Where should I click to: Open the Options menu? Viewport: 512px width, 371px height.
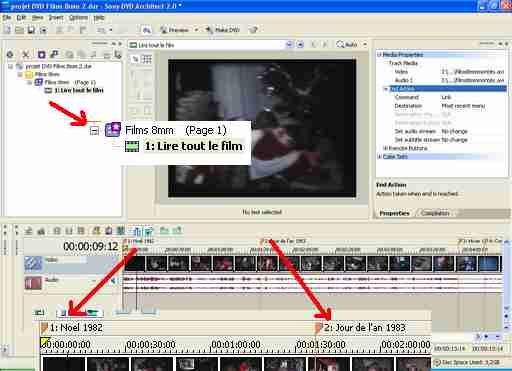(79, 18)
